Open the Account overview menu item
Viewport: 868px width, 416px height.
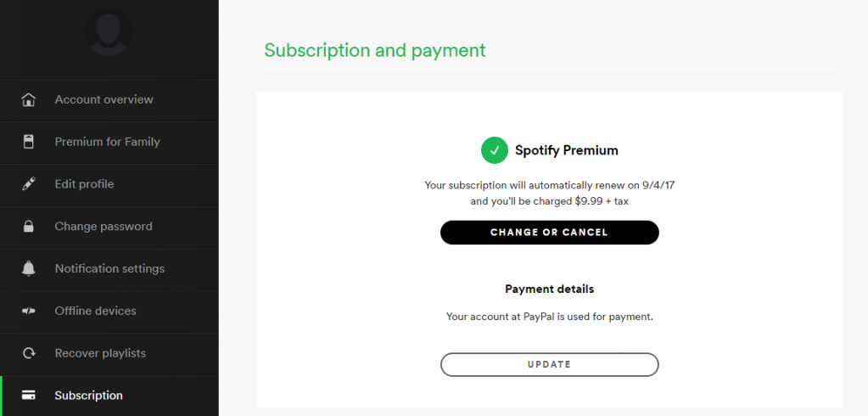[104, 100]
